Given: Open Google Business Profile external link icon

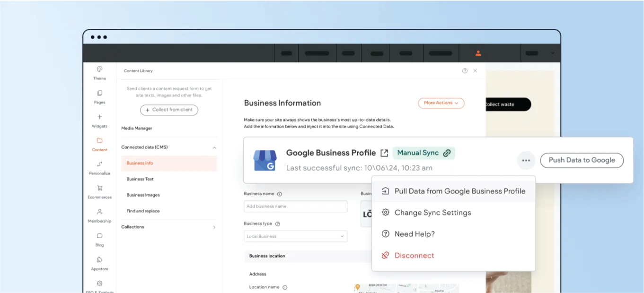Looking at the screenshot, I should 384,153.
